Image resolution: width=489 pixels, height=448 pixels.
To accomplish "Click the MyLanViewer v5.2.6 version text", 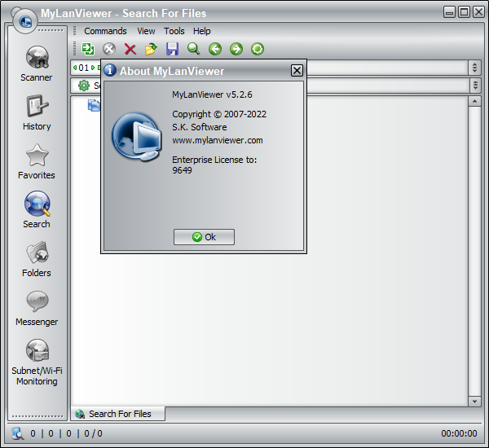I will [212, 94].
